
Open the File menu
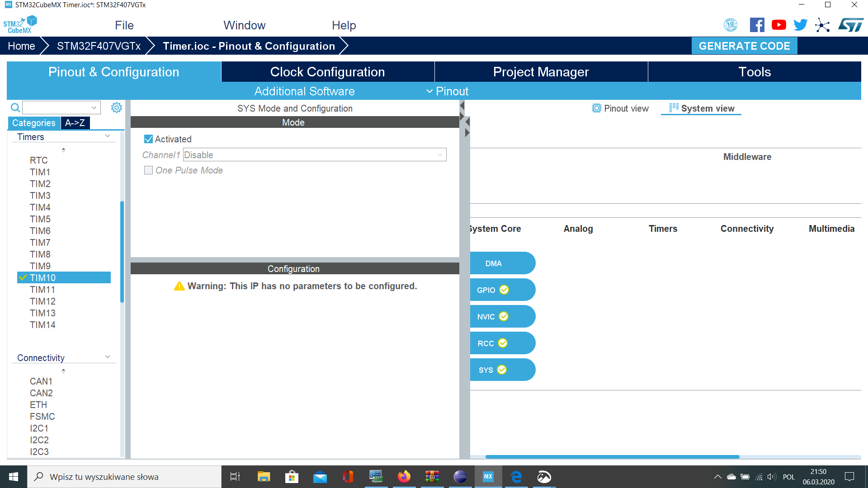click(x=124, y=25)
